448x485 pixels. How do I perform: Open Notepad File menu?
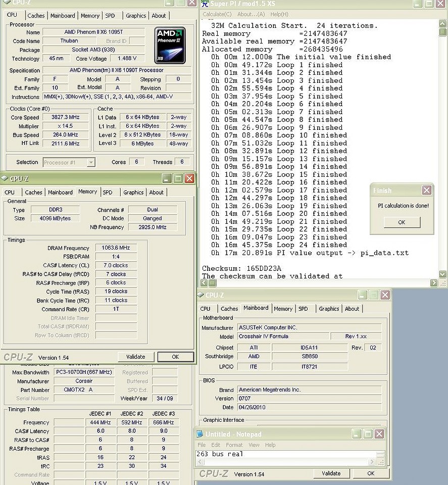202,445
